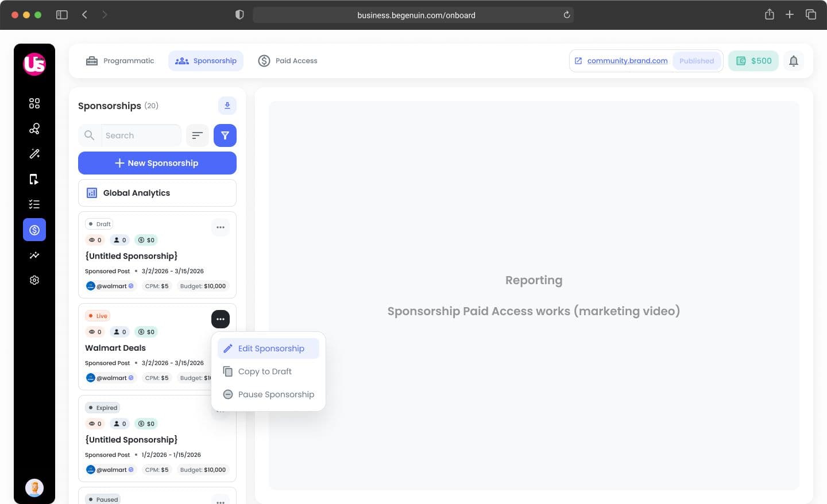Click the $0 earnings chip on Expired card
Image resolution: width=827 pixels, height=504 pixels.
click(x=146, y=424)
